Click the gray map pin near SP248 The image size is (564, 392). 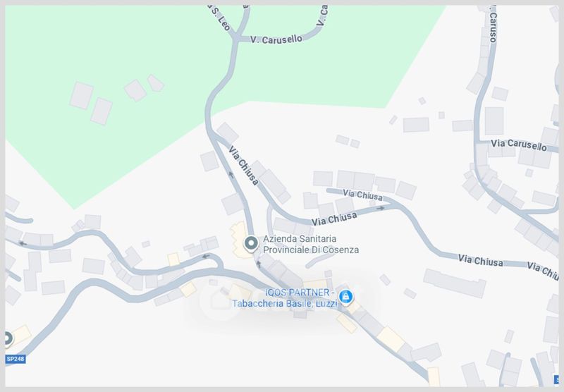point(8,338)
